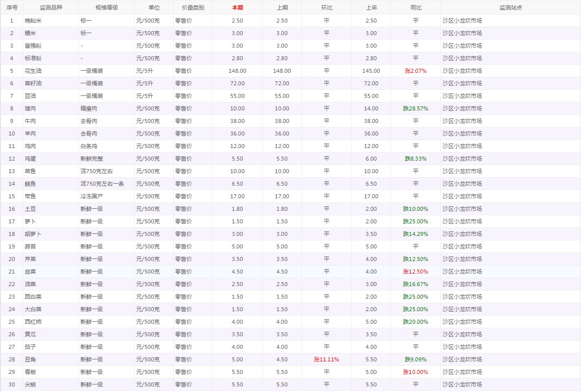
Task: Click the 涨10.00% value for 青椒
Action: pyautogui.click(x=415, y=372)
